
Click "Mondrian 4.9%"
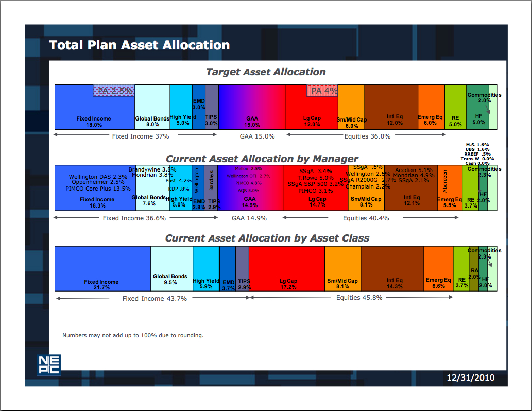tap(414, 175)
